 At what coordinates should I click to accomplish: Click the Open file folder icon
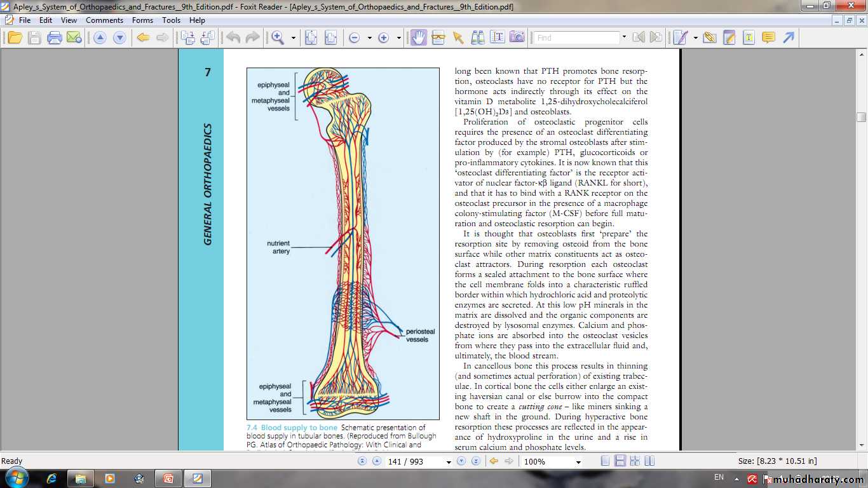[15, 38]
